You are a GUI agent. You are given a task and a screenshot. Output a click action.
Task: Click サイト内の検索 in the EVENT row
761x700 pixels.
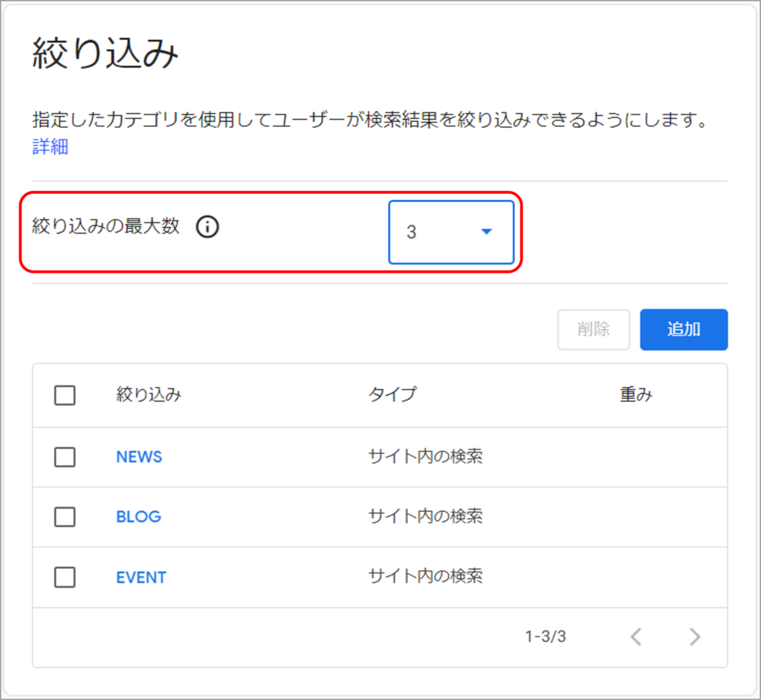425,577
